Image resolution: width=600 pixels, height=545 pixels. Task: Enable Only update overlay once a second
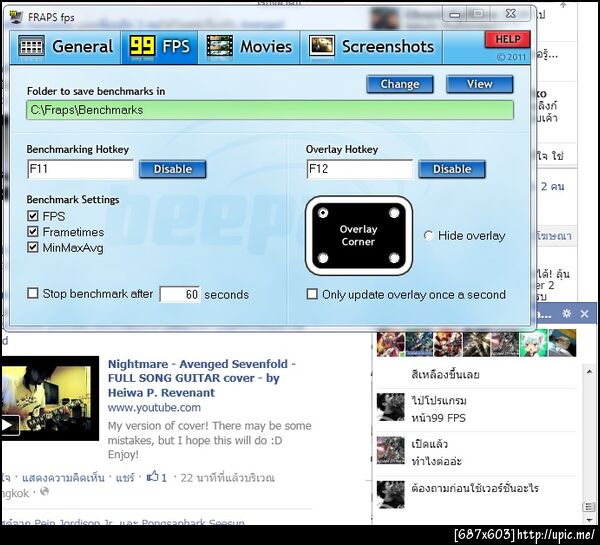(312, 294)
